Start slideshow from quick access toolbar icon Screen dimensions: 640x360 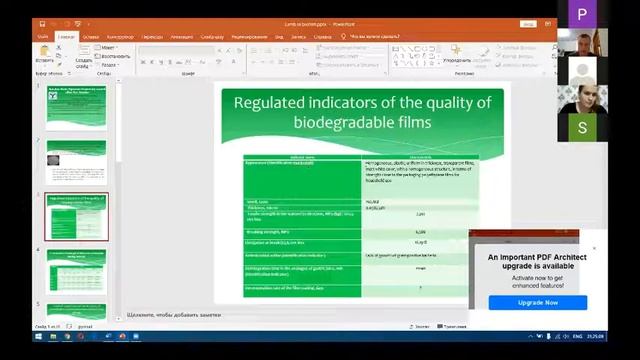tap(78, 24)
